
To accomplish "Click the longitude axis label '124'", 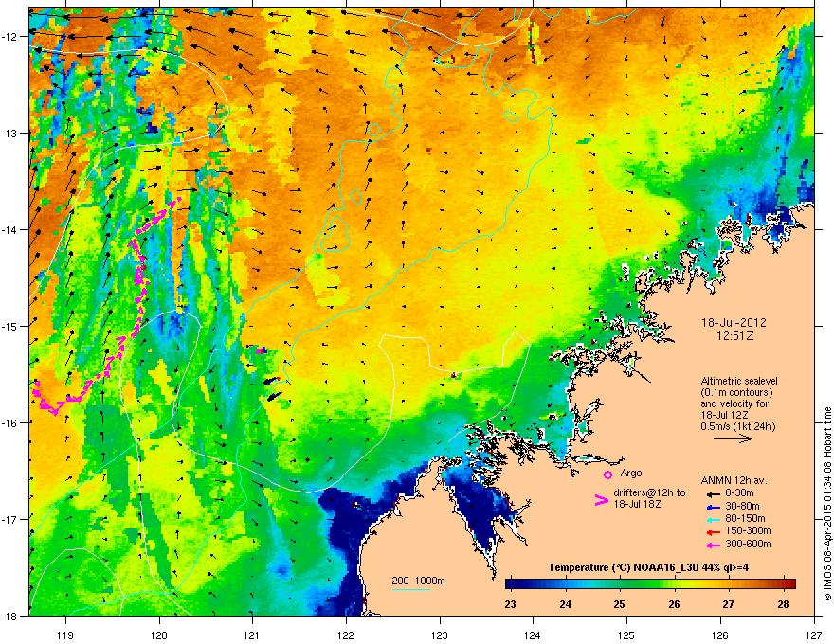I will pyautogui.click(x=534, y=635).
